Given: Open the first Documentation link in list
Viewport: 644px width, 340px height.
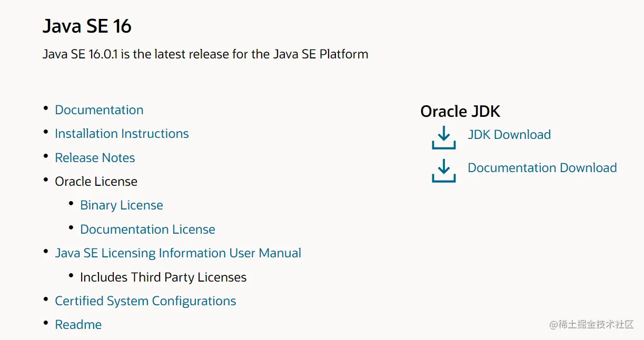Looking at the screenshot, I should pos(99,110).
